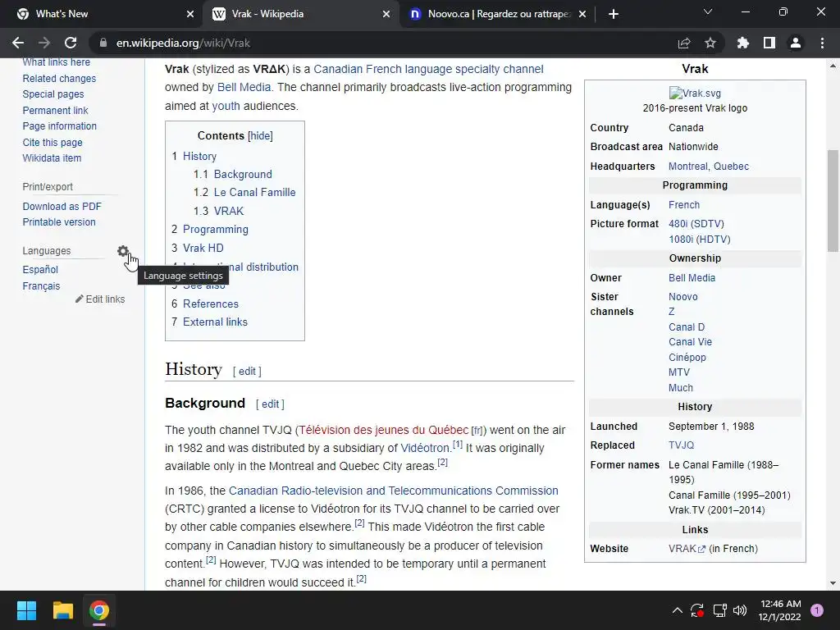The image size is (840, 630).
Task: Reload the Wikipedia page
Action: click(x=71, y=43)
